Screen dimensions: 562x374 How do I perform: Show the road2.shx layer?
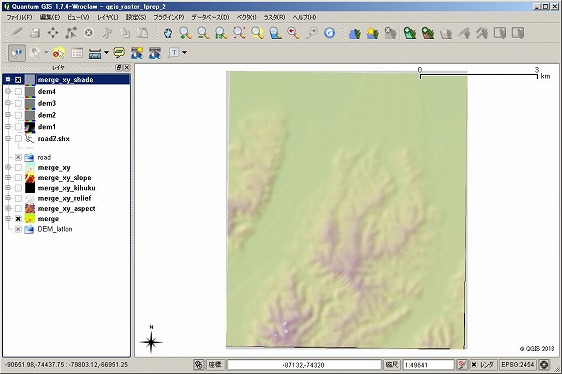pyautogui.click(x=18, y=139)
